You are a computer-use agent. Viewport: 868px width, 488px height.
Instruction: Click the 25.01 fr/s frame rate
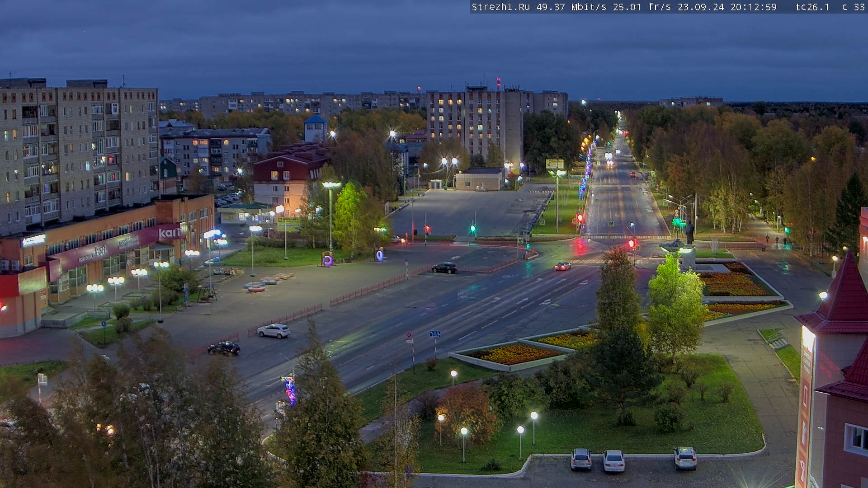click(x=642, y=7)
